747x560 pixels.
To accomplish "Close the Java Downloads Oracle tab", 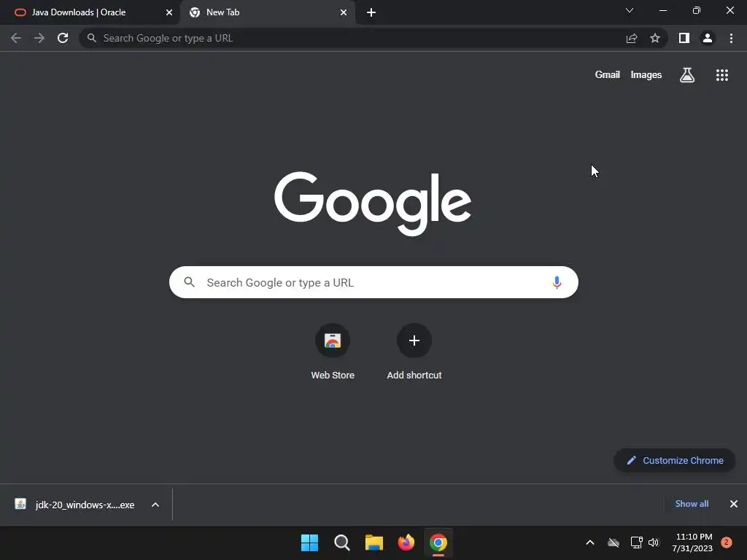I will click(169, 12).
